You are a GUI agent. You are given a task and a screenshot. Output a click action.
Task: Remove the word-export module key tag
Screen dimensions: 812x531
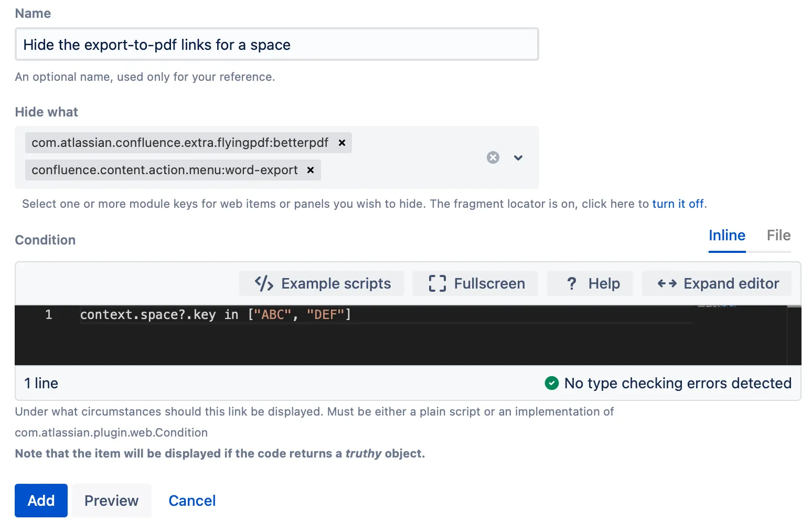(311, 170)
